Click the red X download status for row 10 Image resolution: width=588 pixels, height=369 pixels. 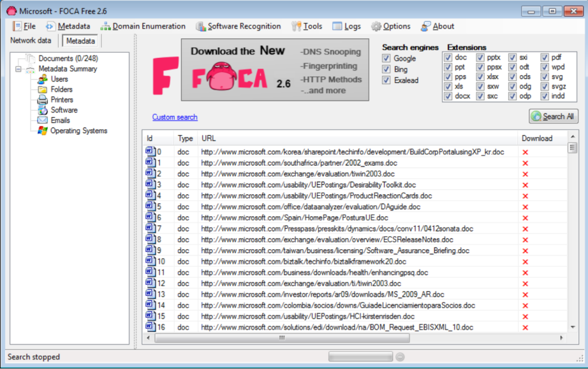click(525, 262)
